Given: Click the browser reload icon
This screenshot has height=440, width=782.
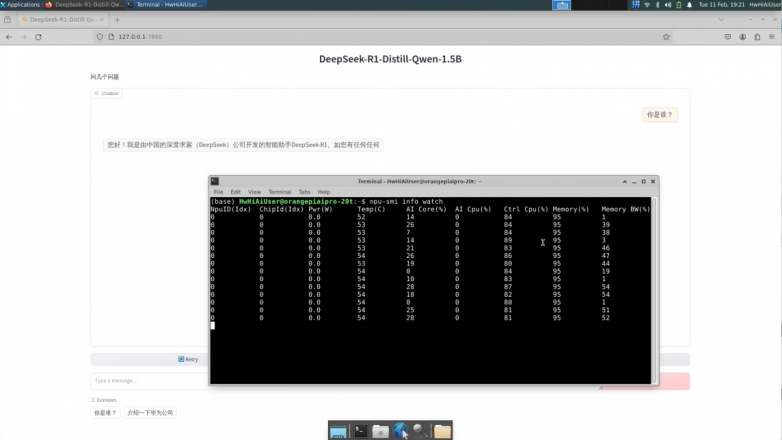Looking at the screenshot, I should [38, 37].
